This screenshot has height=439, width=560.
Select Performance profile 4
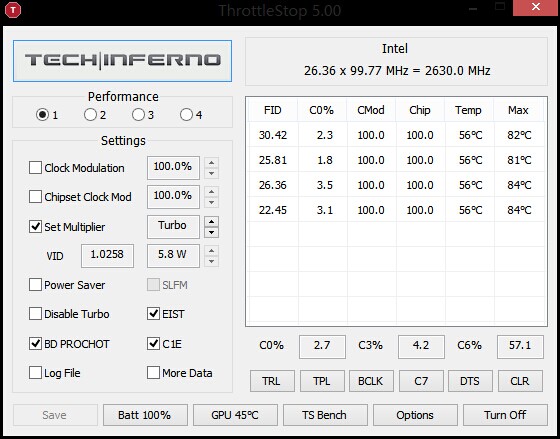186,115
